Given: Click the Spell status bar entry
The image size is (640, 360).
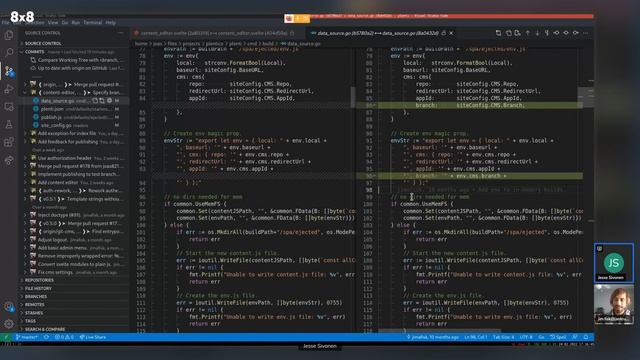Looking at the screenshot, I should click(558, 337).
